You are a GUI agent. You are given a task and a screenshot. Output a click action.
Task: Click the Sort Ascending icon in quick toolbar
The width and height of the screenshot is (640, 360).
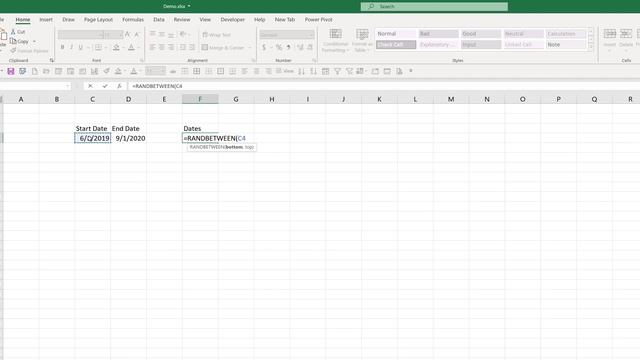click(x=301, y=71)
